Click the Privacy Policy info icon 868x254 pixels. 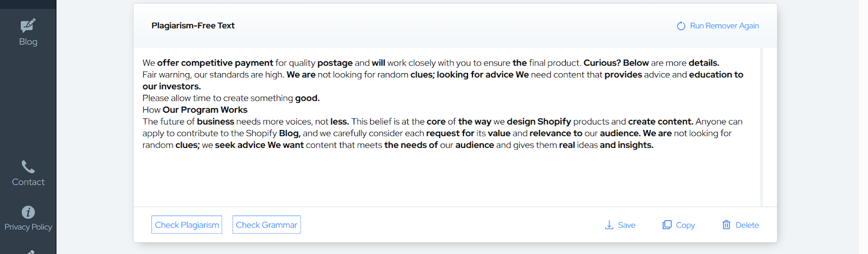(28, 212)
